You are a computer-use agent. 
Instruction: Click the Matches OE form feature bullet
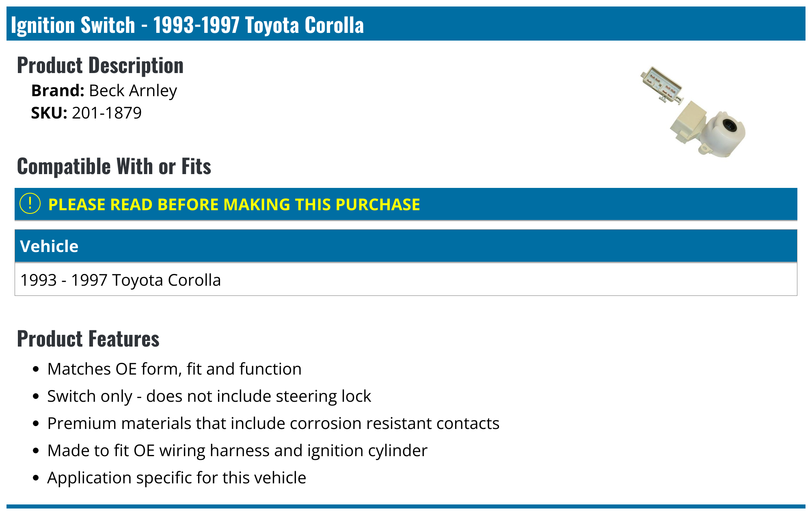pos(174,369)
